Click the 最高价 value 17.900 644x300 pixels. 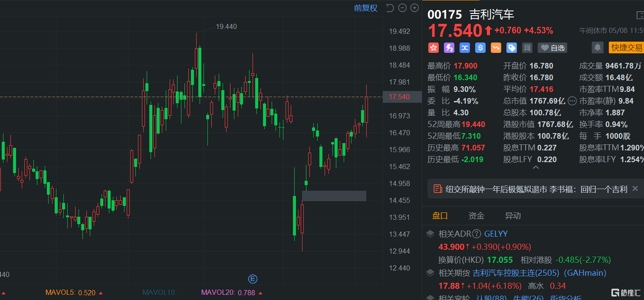tap(466, 66)
